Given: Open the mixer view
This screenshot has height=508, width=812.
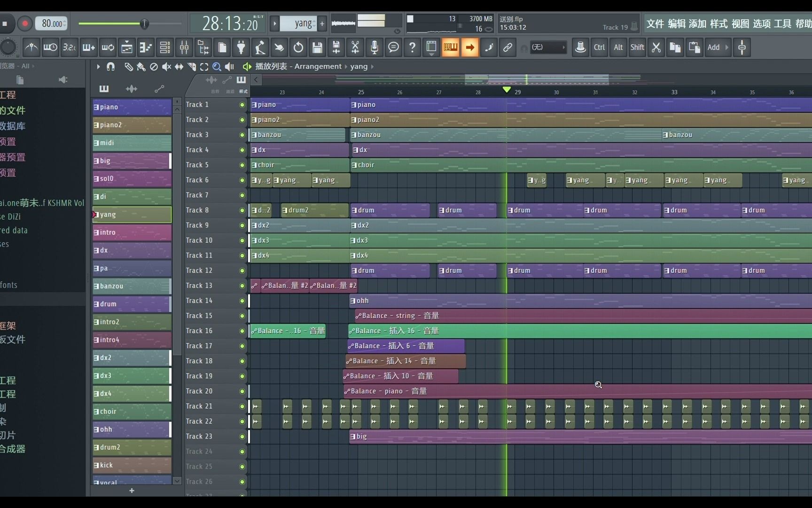Looking at the screenshot, I should click(184, 48).
